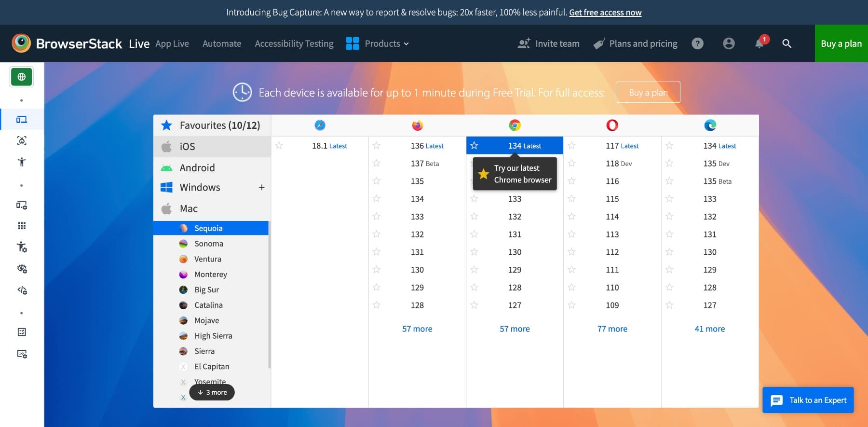
Task: Expand Windows versions with plus icon
Action: [262, 187]
